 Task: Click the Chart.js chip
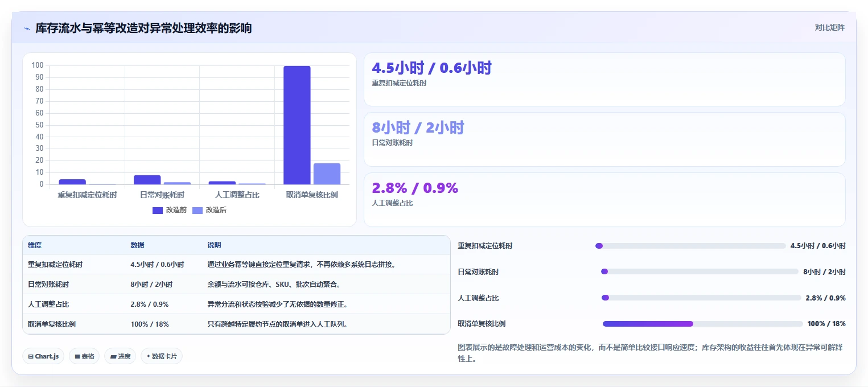pos(43,356)
